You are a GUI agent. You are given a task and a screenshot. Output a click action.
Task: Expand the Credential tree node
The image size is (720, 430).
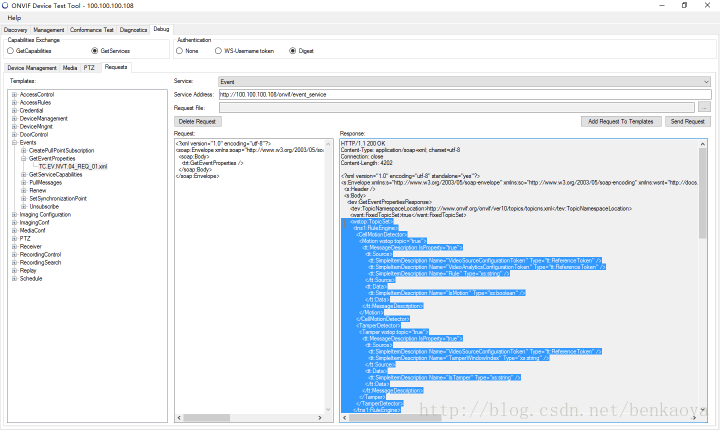(x=14, y=111)
